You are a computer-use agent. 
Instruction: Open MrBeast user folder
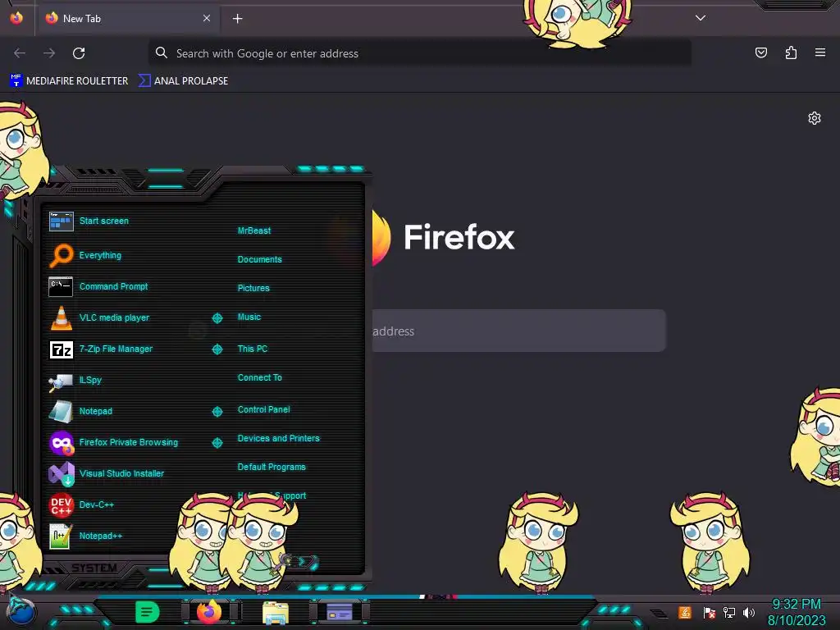click(x=254, y=231)
